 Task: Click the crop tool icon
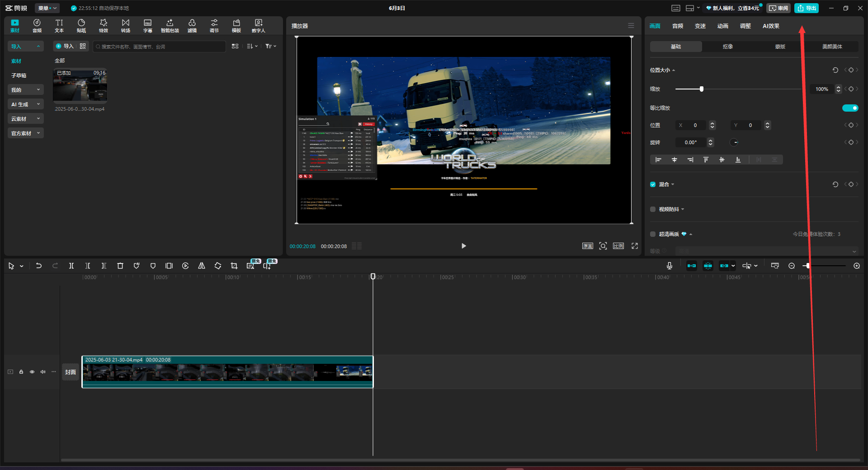click(x=234, y=266)
